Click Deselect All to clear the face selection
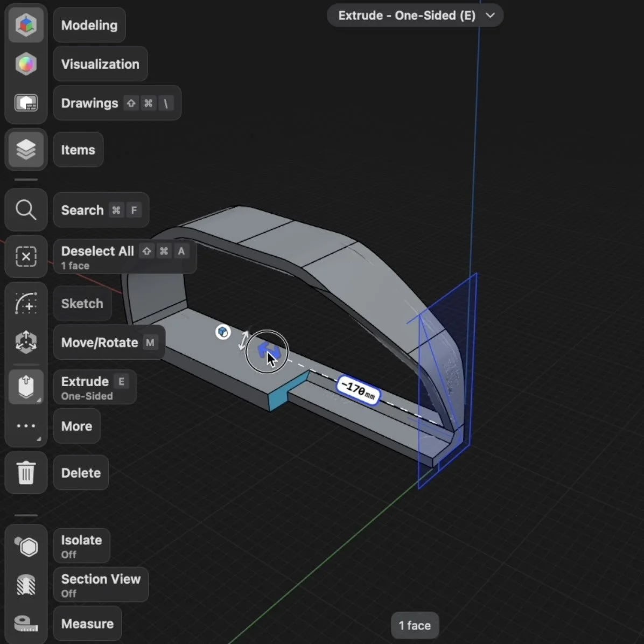This screenshot has width=644, height=644. [97, 251]
